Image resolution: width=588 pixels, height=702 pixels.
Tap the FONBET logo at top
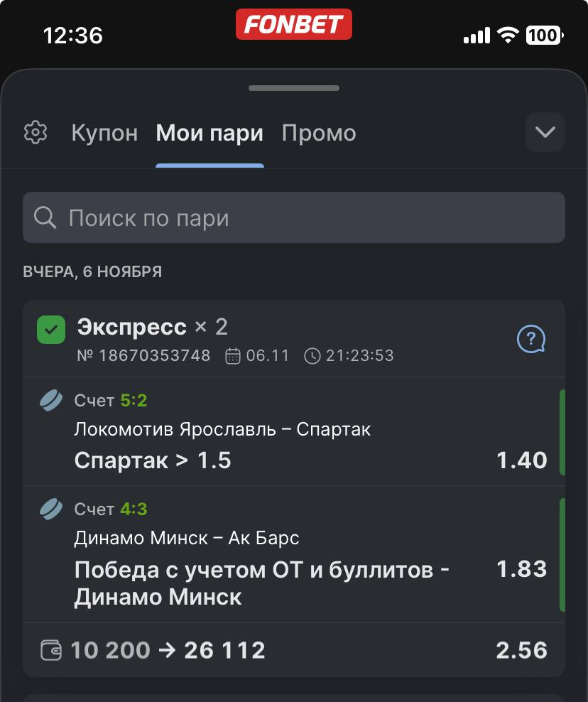click(294, 25)
